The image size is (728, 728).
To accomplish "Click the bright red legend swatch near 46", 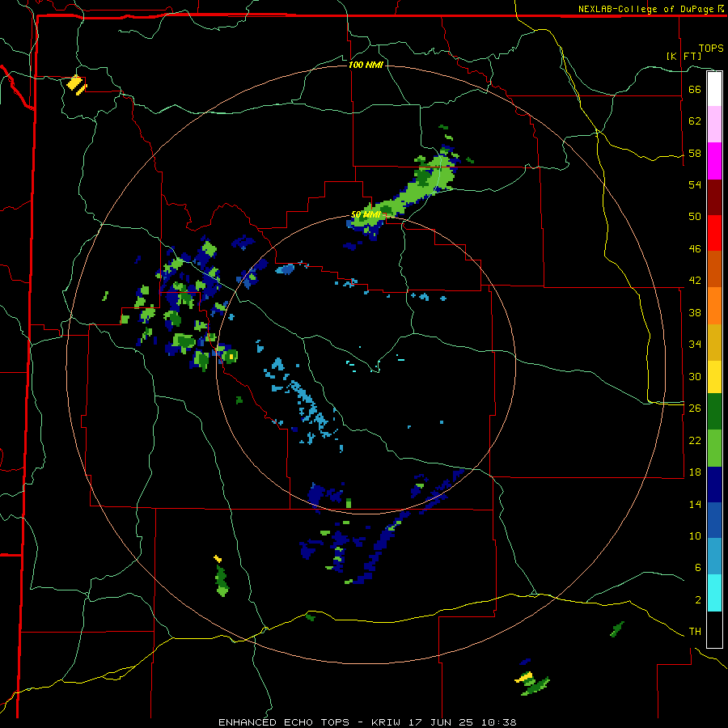I will (714, 233).
